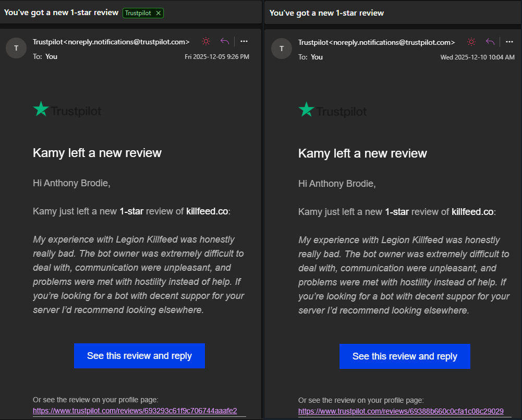Click killfeed.co text in right email
Image resolution: width=522 pixels, height=420 pixels.
point(472,212)
